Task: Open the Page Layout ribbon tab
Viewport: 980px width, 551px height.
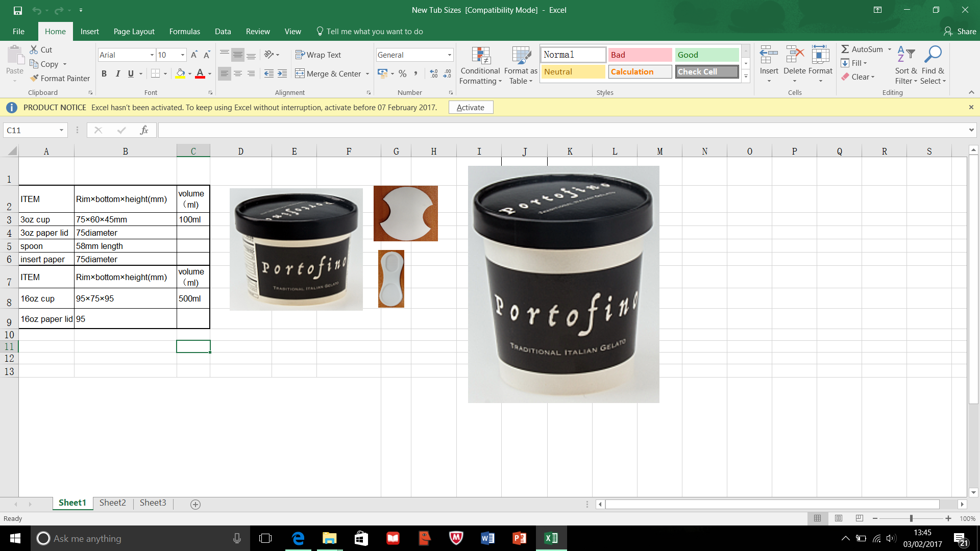Action: point(134,31)
